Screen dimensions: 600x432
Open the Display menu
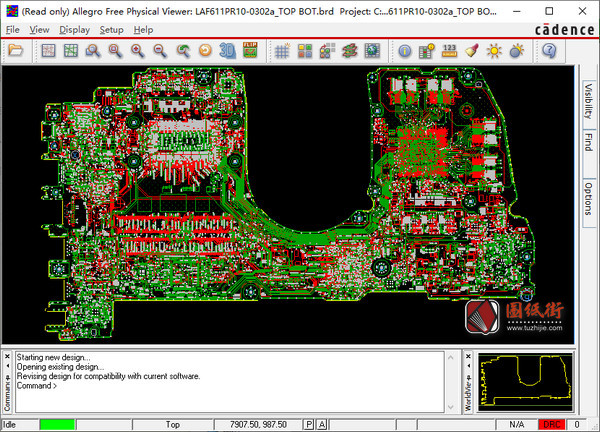tap(74, 30)
